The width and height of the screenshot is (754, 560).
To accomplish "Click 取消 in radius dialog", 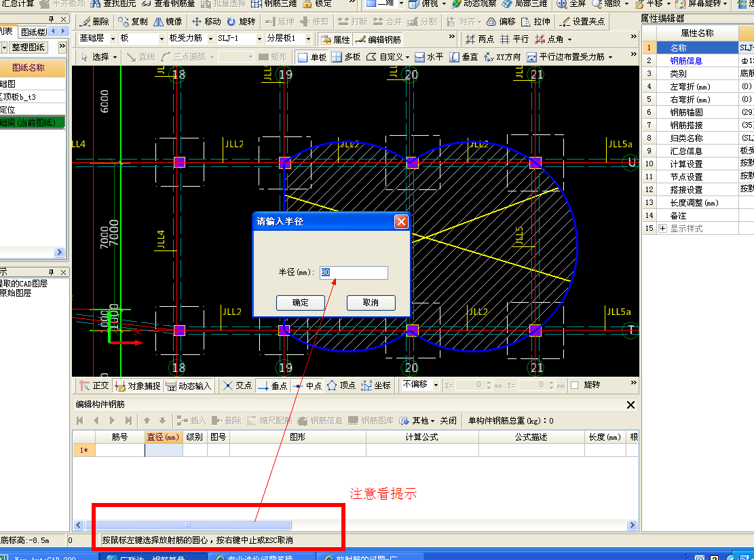I will pos(371,303).
